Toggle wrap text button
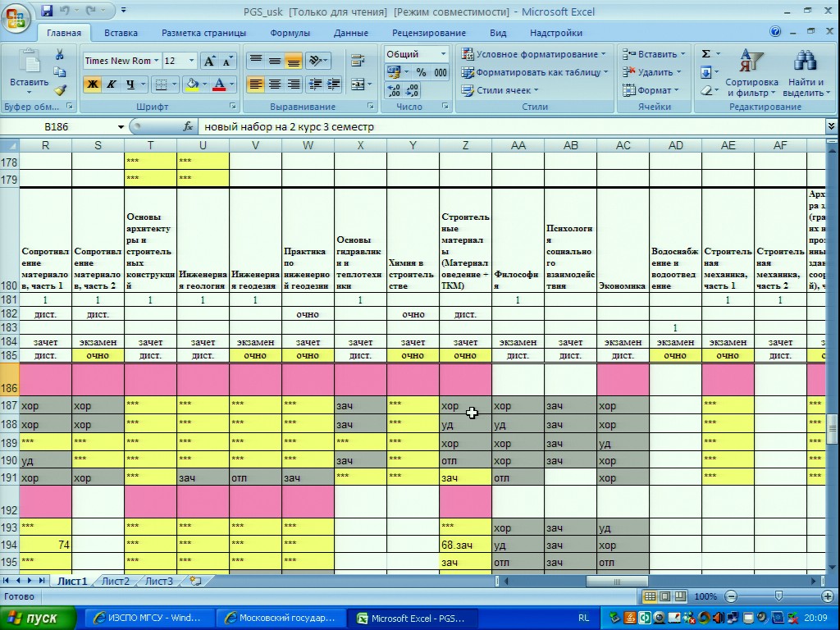840x630 pixels. tap(358, 61)
